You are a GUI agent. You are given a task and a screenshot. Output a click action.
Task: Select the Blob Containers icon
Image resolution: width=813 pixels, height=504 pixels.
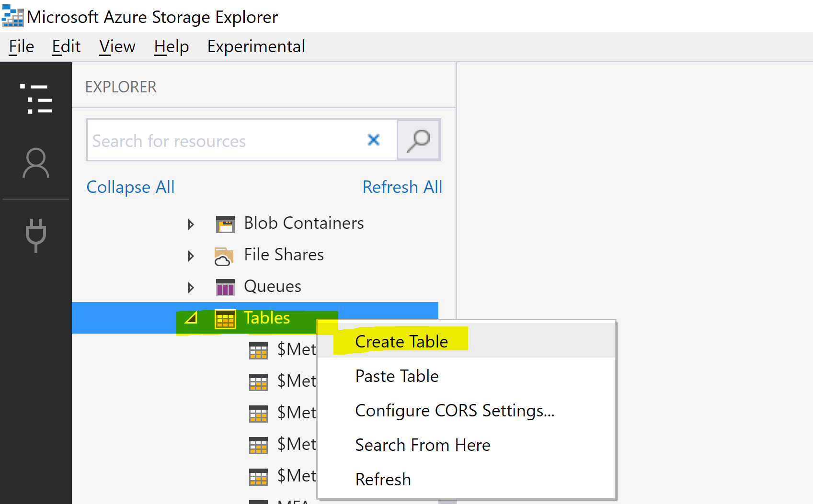click(x=225, y=223)
